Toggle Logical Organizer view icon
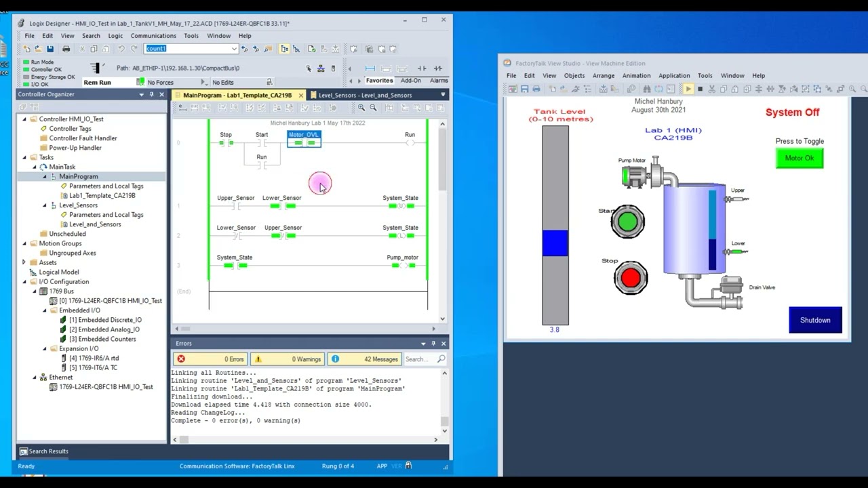Viewport: 868px width, 488px height. coord(296,49)
